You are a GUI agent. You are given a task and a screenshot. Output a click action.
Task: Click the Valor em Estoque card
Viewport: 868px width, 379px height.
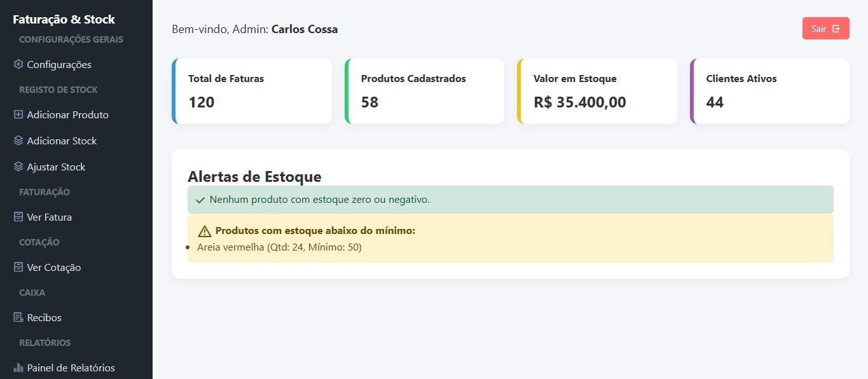tap(596, 90)
